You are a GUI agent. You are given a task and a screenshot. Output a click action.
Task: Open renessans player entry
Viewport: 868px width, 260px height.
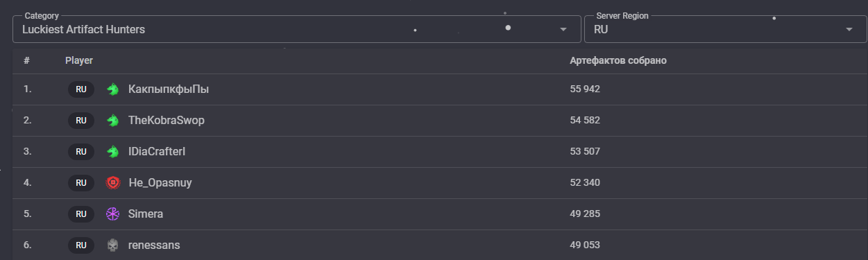(154, 245)
